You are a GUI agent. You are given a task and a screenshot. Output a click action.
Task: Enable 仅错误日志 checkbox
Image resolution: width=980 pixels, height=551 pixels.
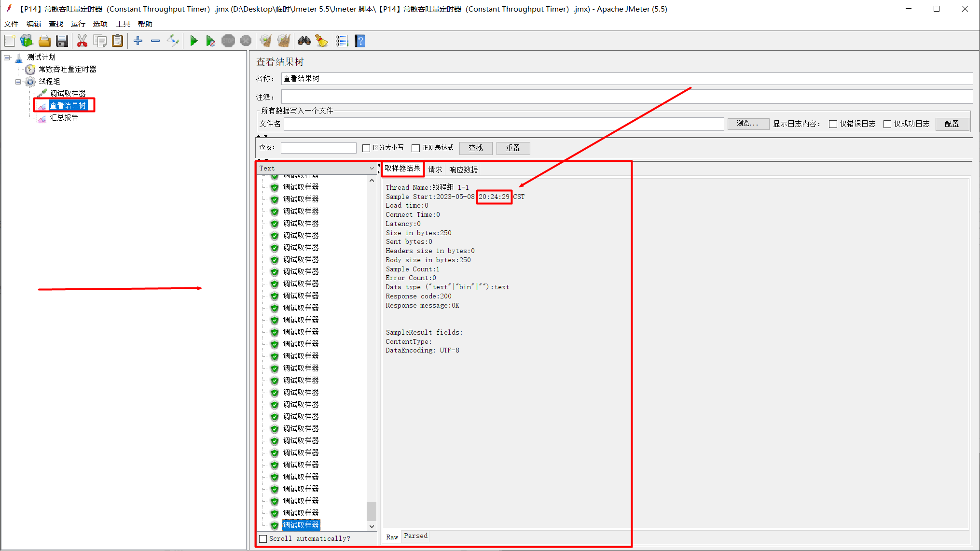(833, 124)
